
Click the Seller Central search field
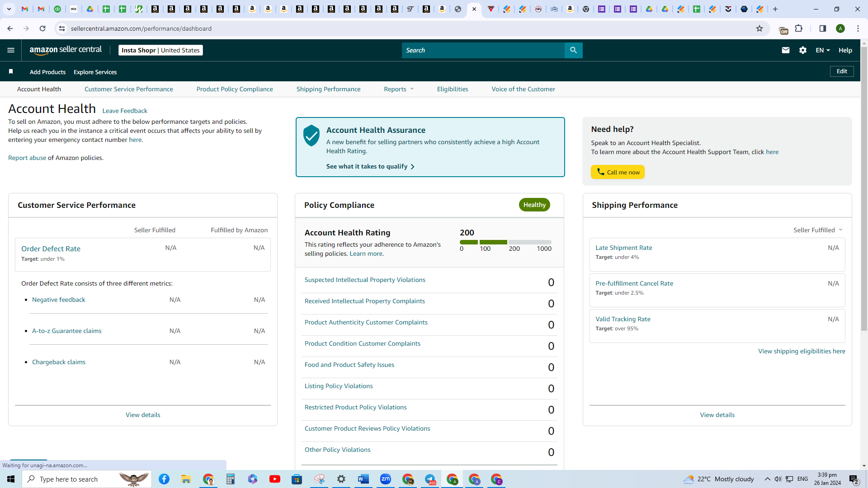point(483,50)
